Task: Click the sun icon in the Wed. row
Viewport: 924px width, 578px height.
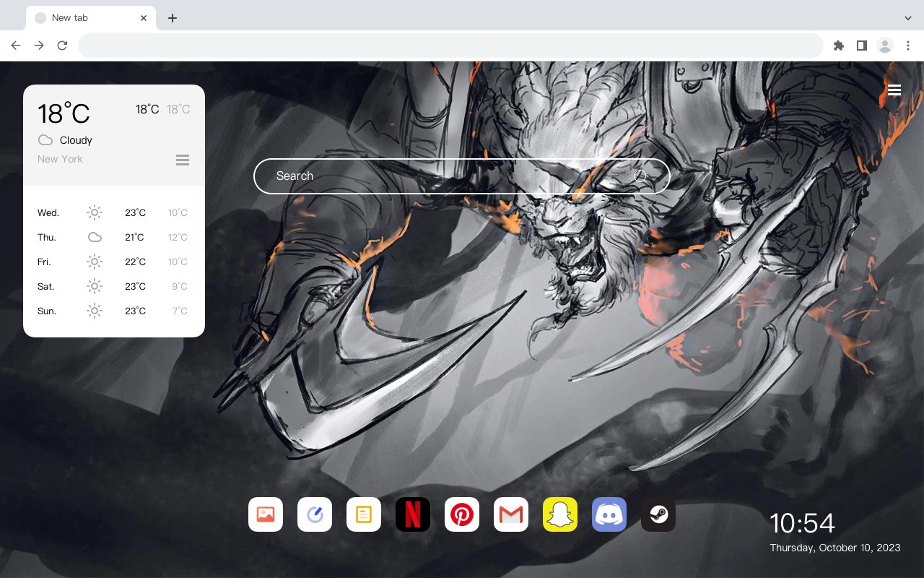Action: click(95, 212)
